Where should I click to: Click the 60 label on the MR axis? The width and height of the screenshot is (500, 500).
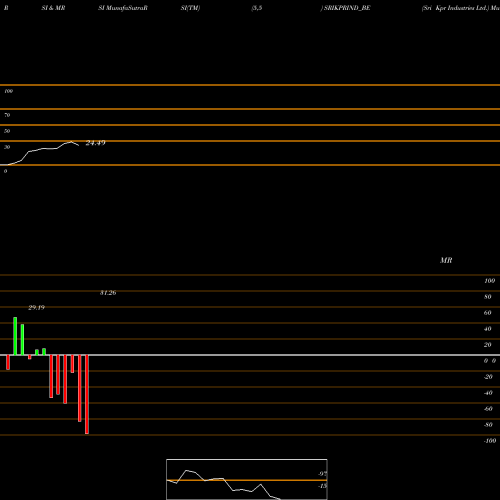(488, 313)
